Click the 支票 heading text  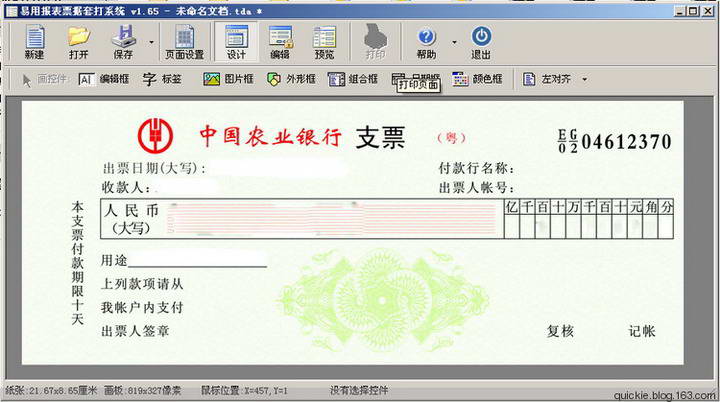(x=381, y=137)
